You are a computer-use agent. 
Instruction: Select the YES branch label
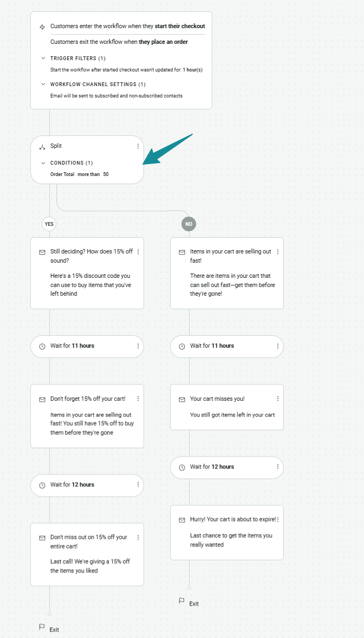tap(49, 224)
